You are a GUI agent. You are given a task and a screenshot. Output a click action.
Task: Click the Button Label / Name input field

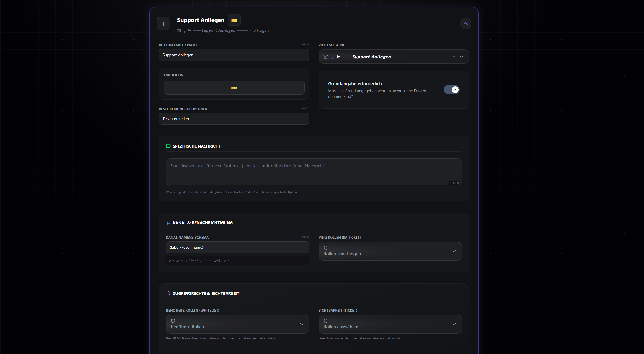[x=234, y=55]
